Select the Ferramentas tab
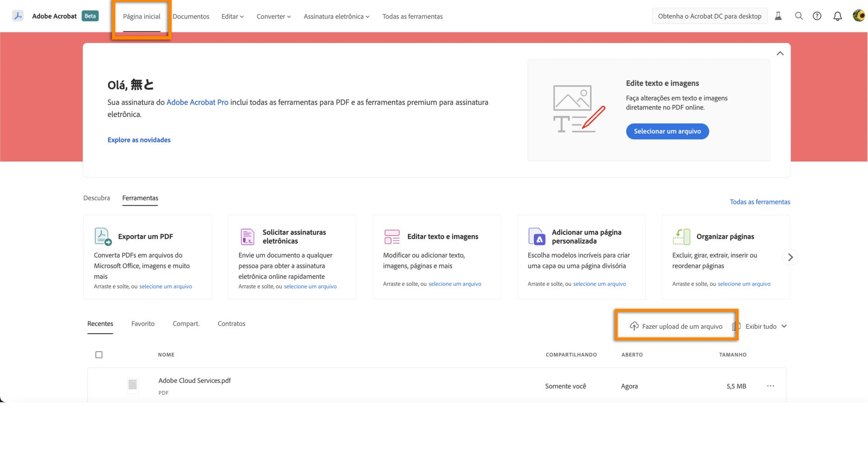This screenshot has height=457, width=868. [140, 198]
